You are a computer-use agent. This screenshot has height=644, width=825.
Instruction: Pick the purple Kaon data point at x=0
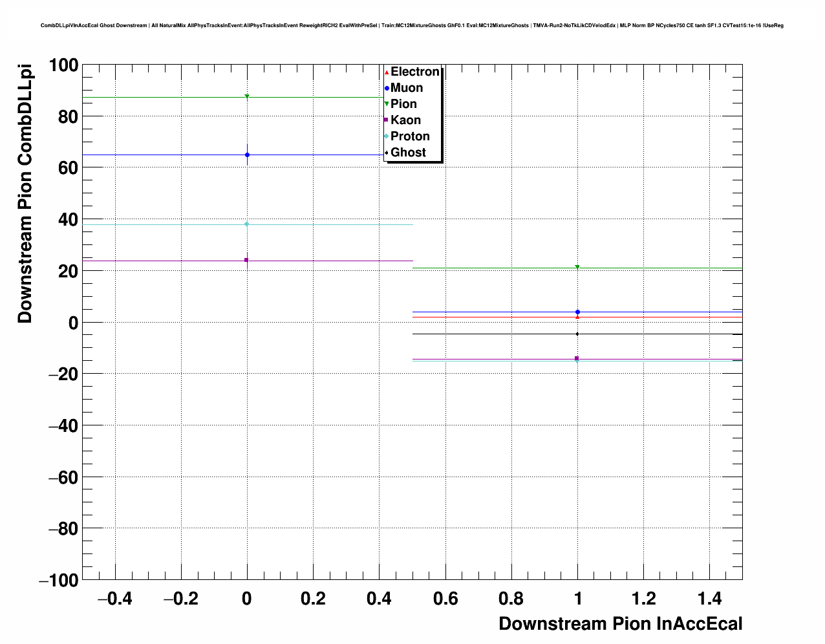[x=246, y=260]
